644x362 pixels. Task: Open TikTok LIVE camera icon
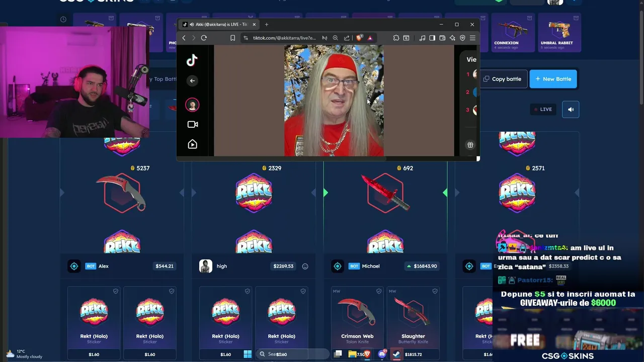[192, 124]
